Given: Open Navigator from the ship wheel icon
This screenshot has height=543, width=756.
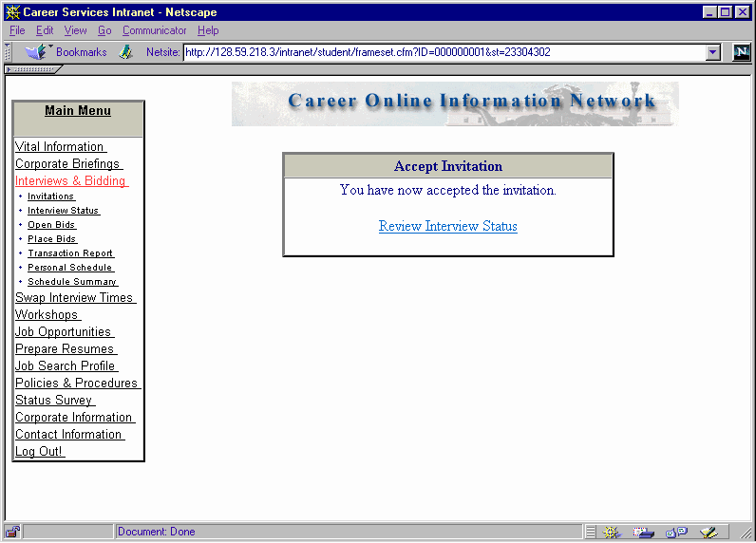Looking at the screenshot, I should (x=611, y=532).
